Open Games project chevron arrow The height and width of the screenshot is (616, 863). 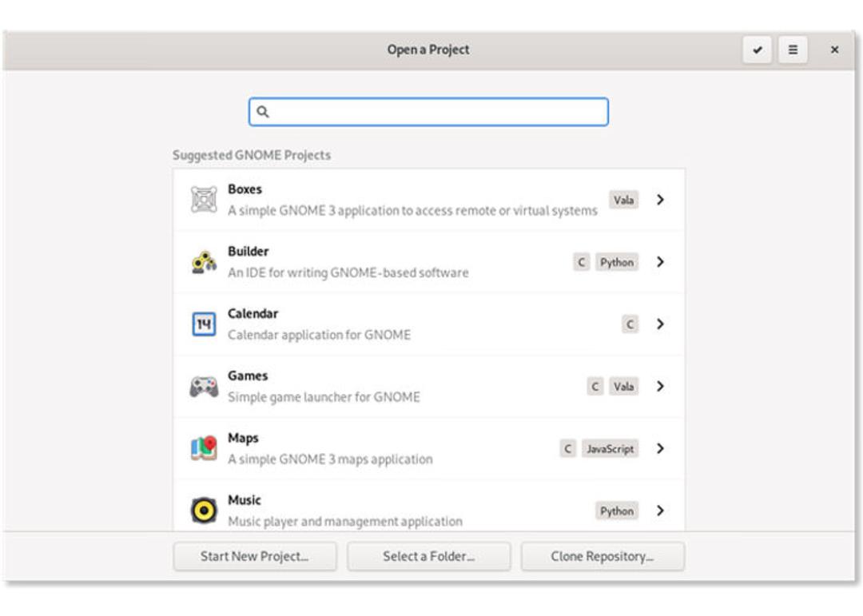(661, 387)
